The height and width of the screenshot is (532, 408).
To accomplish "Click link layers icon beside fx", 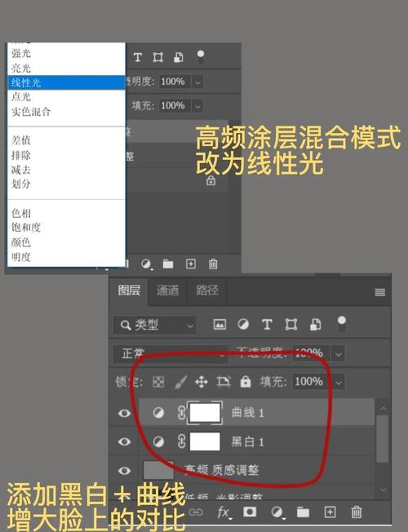I will pyautogui.click(x=196, y=512).
